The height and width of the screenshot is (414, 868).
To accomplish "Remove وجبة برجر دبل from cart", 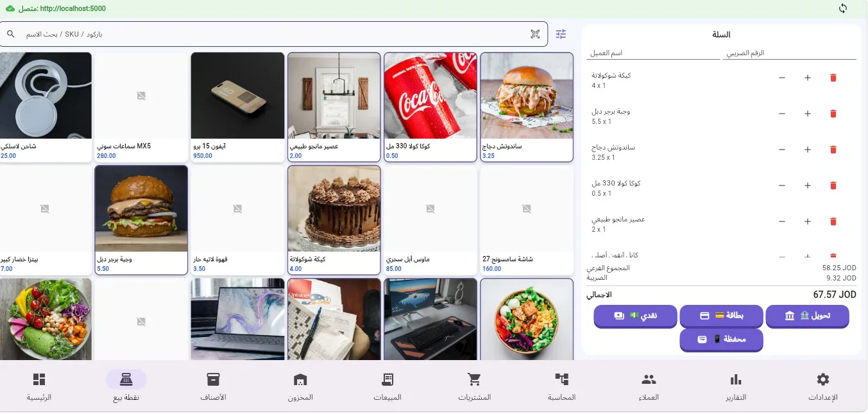I will [833, 114].
